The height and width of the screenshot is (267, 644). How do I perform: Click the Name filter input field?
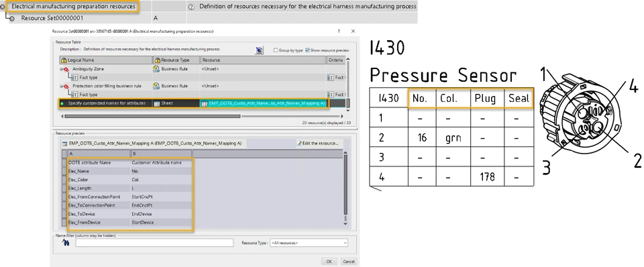point(154,243)
